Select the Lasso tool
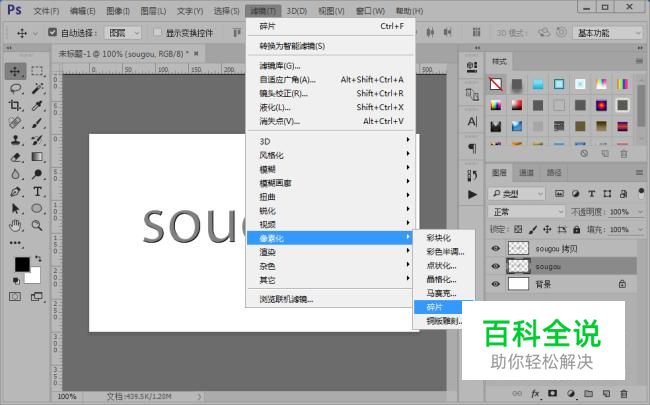650x405 pixels. [x=15, y=88]
